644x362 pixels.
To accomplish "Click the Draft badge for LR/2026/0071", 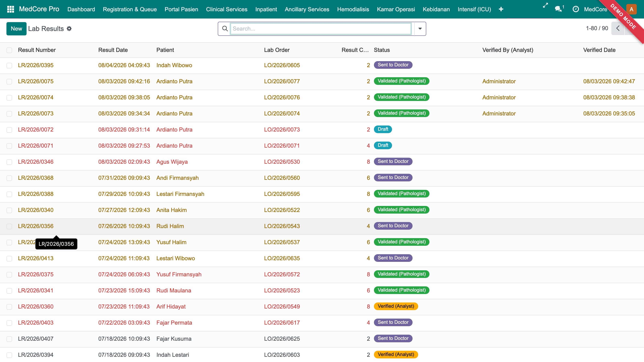I will pyautogui.click(x=383, y=145).
